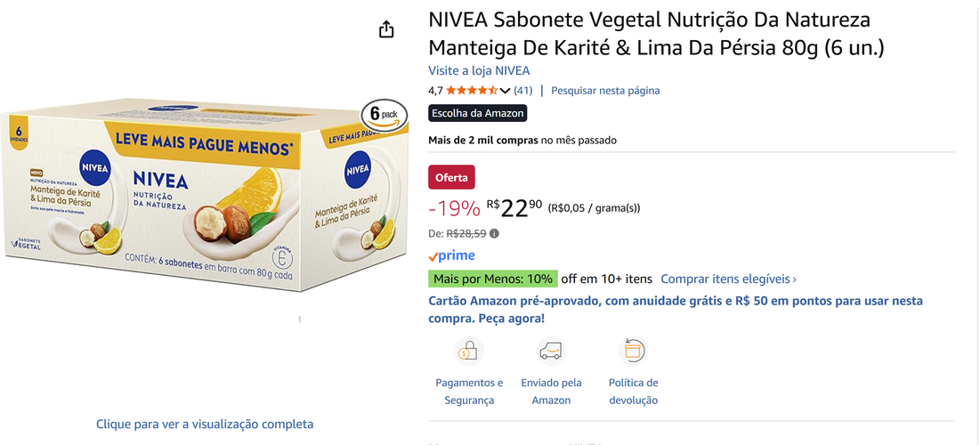
Task: Click "Clique para ver a visualização completa"
Action: 205,425
